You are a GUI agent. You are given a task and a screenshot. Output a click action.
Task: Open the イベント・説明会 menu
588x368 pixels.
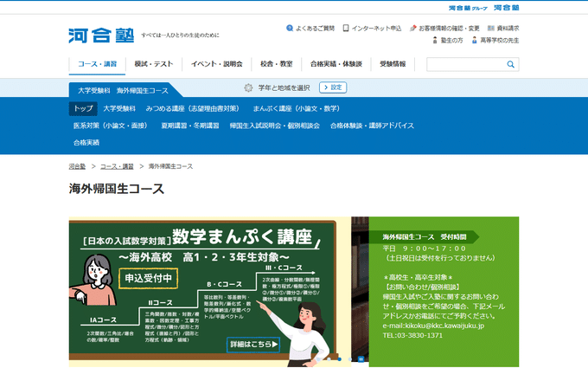click(x=217, y=64)
